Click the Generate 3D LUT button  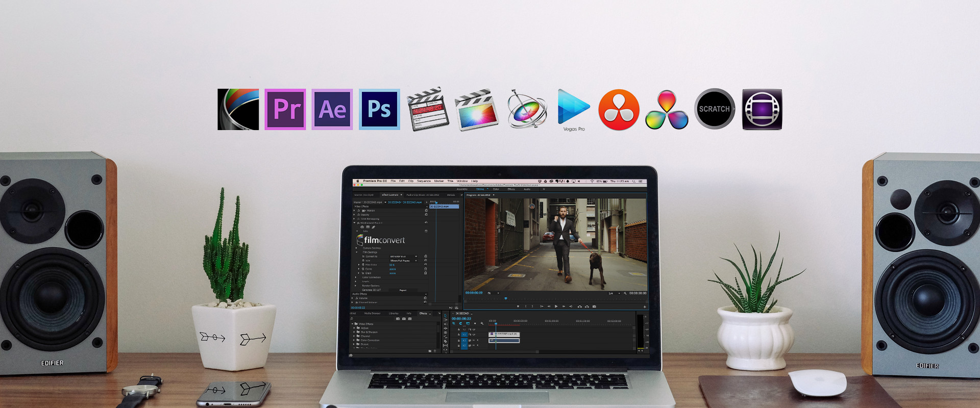point(403,290)
